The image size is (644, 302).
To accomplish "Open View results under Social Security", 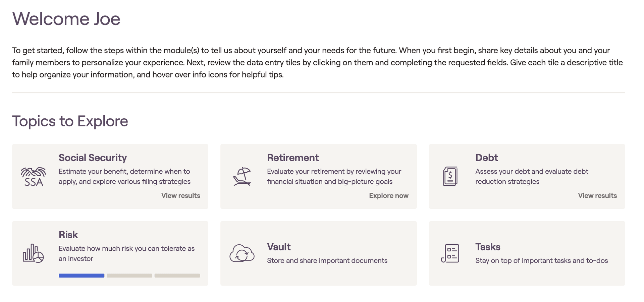I will (180, 196).
